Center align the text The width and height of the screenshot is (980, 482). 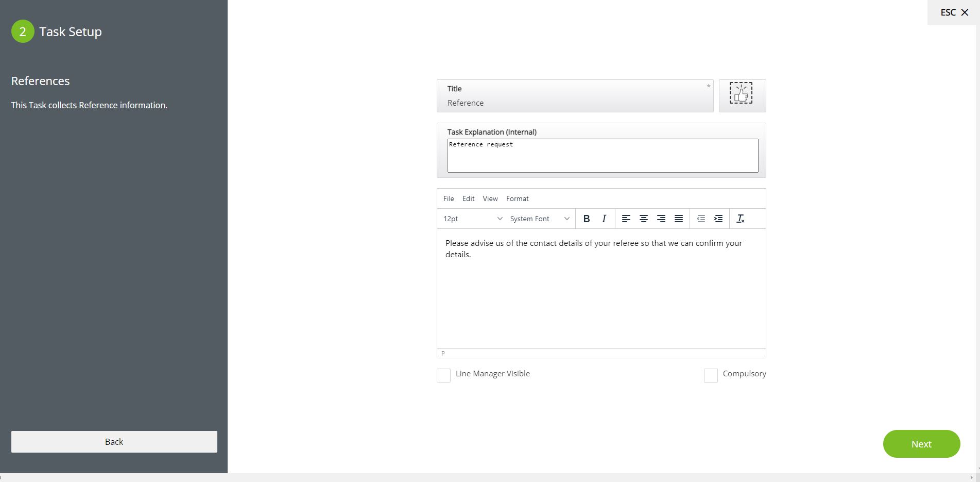pyautogui.click(x=643, y=219)
